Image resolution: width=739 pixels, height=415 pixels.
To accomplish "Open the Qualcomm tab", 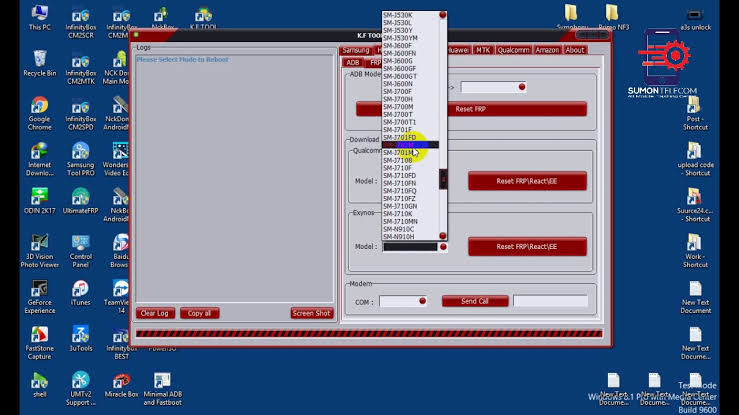I will coord(513,50).
